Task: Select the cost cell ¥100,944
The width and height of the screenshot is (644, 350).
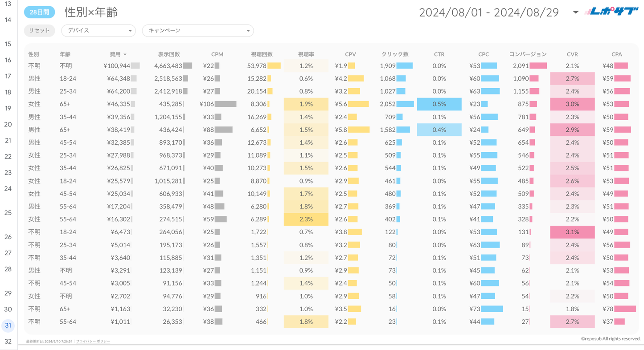Action: coord(117,66)
